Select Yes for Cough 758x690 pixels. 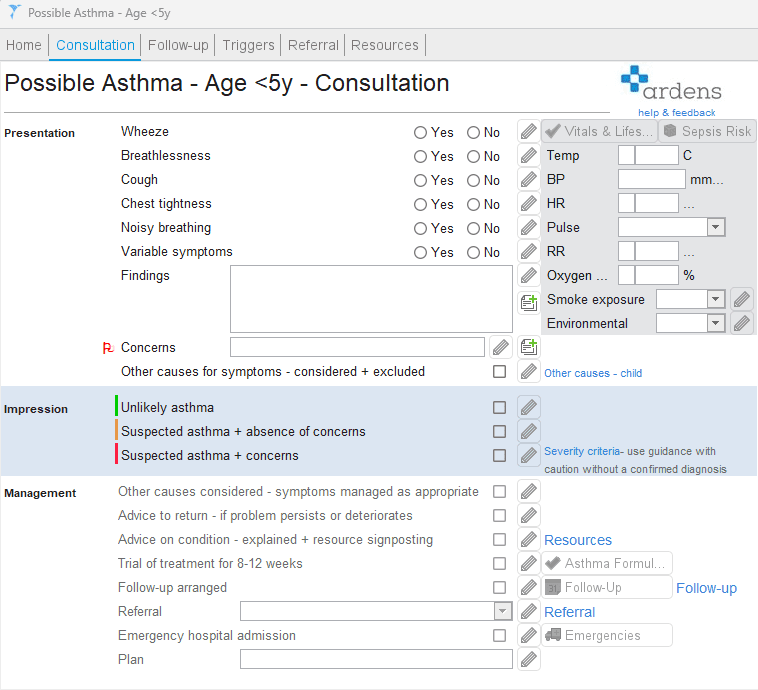coord(421,180)
